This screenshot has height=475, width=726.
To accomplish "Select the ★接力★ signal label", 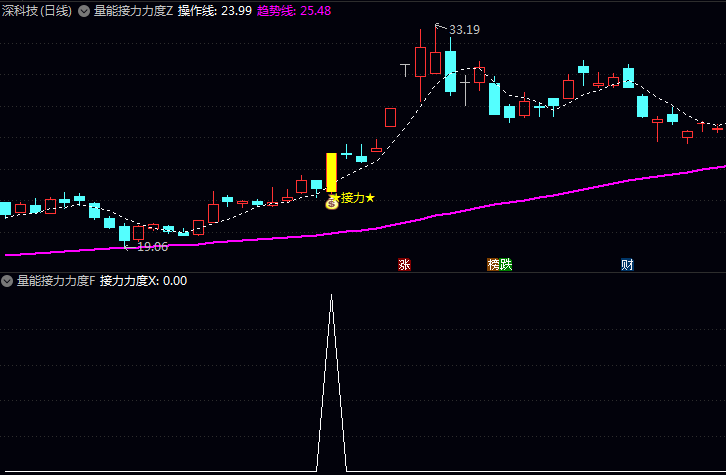I will tap(353, 198).
